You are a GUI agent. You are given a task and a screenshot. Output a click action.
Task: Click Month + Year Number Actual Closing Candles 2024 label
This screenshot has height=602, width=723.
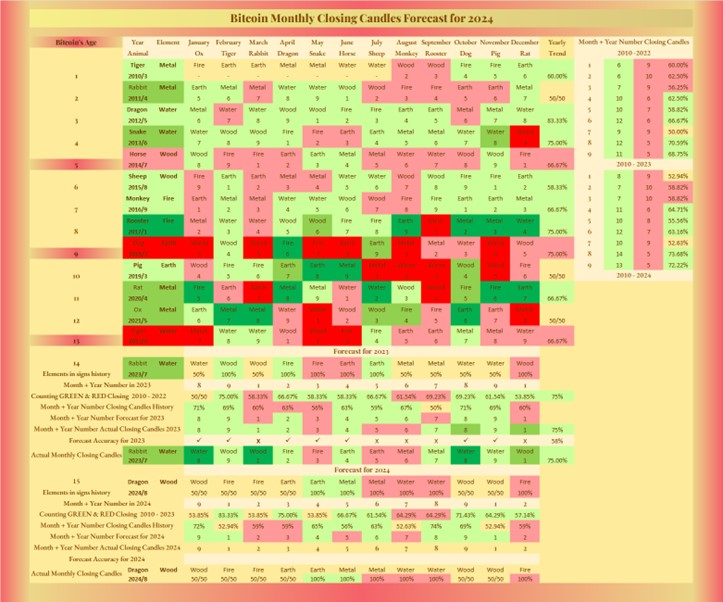point(107,547)
